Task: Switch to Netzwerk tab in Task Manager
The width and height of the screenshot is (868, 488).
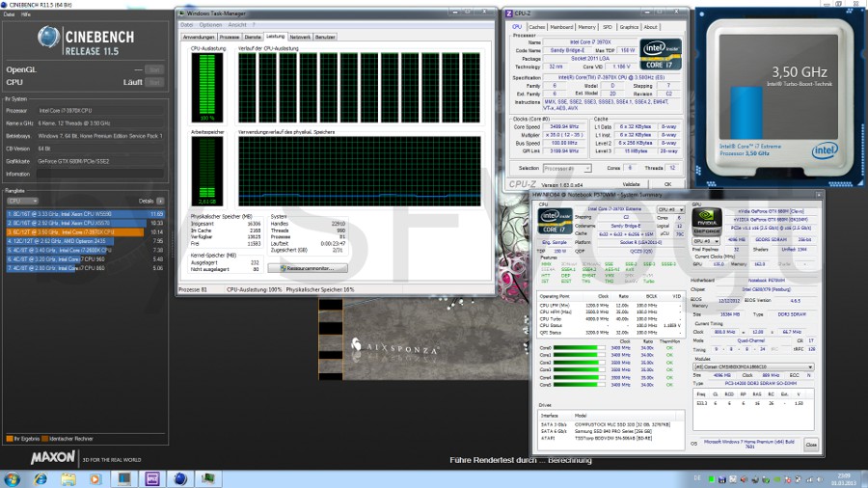Action: [300, 37]
